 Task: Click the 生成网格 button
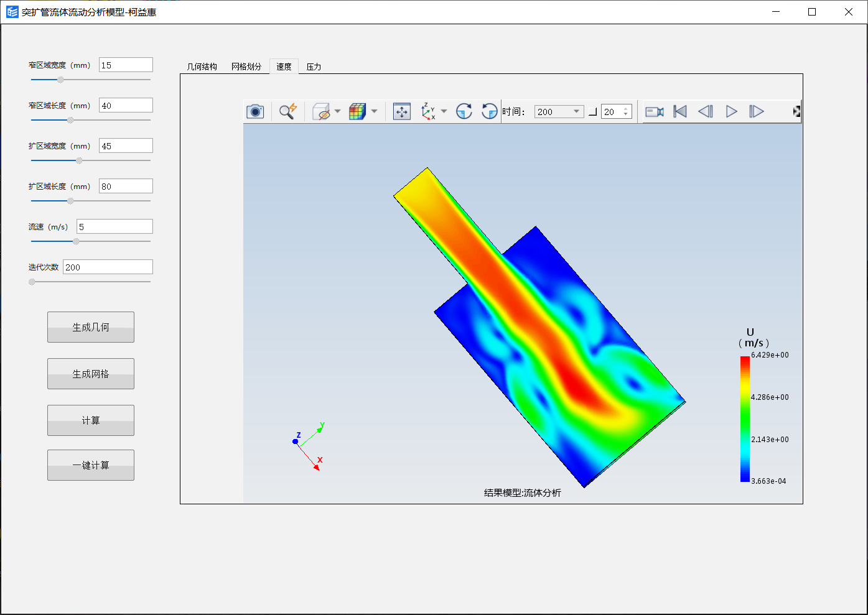coord(91,374)
